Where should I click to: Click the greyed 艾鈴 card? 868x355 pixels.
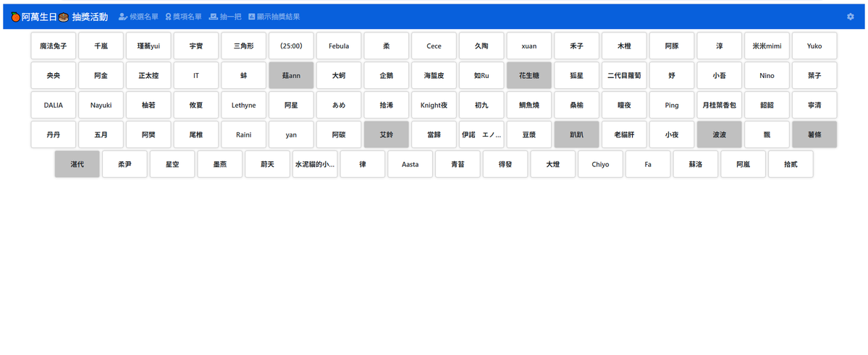[387, 135]
